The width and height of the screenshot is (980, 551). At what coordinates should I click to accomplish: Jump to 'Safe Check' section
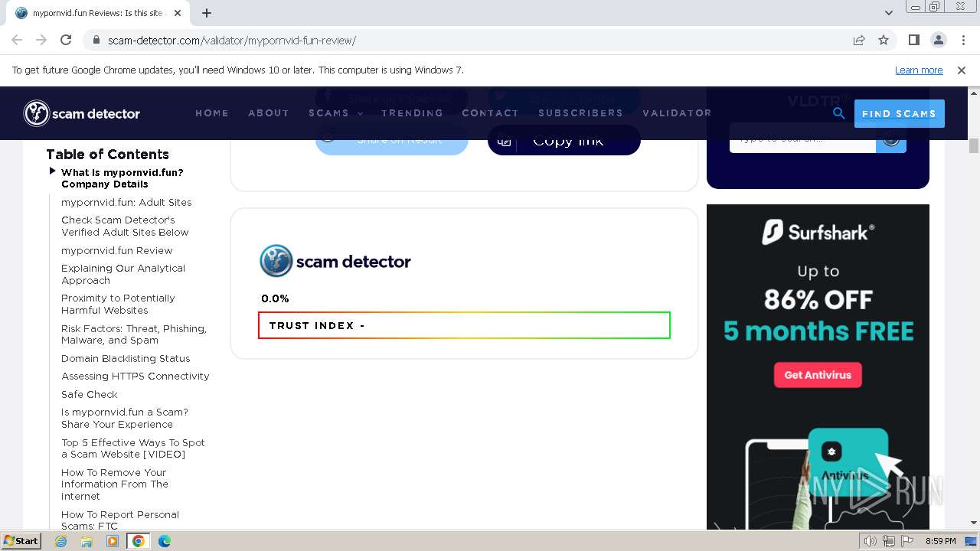(x=90, y=394)
